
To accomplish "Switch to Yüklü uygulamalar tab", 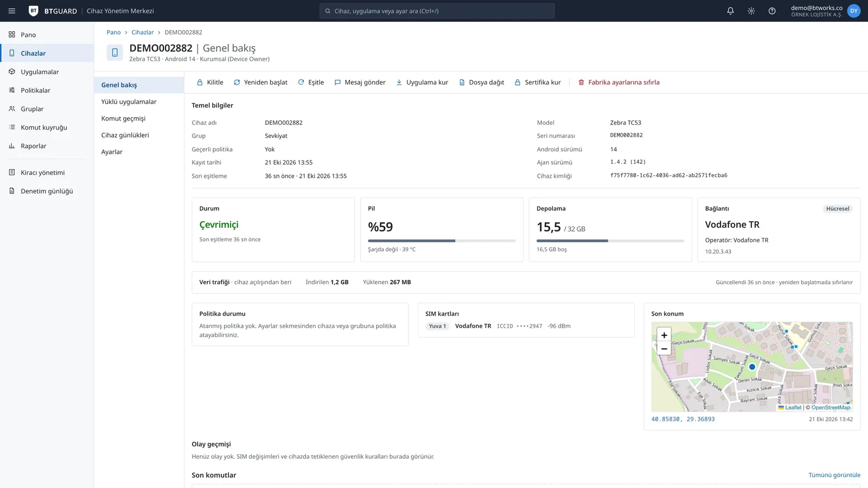I will tap(139, 102).
